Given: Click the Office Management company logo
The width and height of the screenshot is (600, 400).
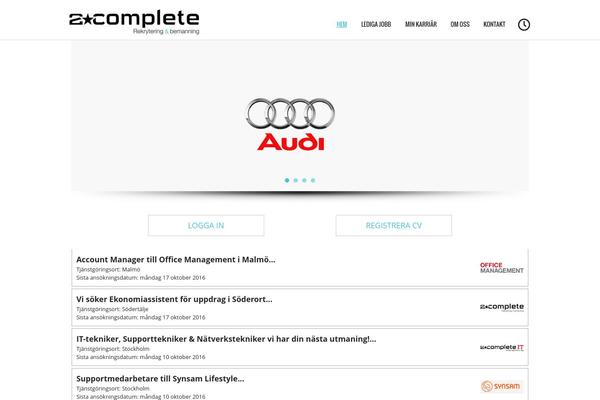Looking at the screenshot, I should point(502,268).
